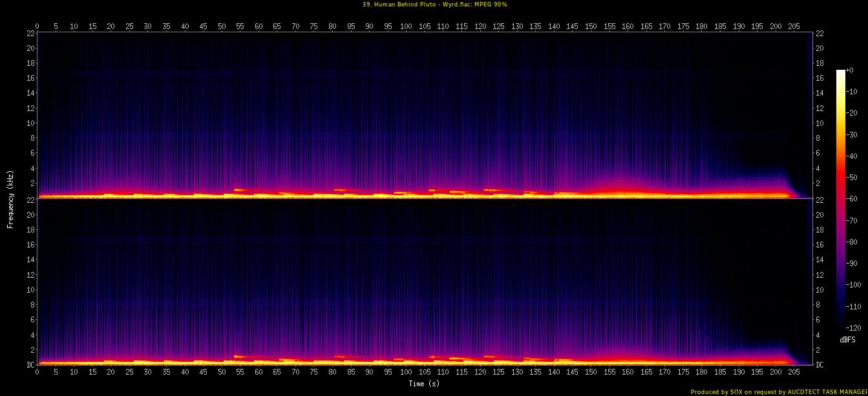Click the spectrogram title naming Wyrd.flac
The height and width of the screenshot is (396, 868).
[434, 4]
